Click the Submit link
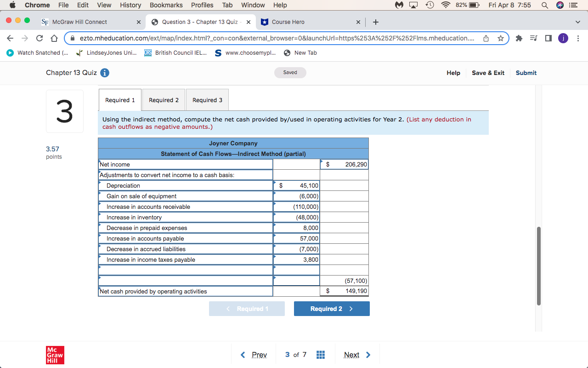The image size is (588, 368). click(526, 73)
